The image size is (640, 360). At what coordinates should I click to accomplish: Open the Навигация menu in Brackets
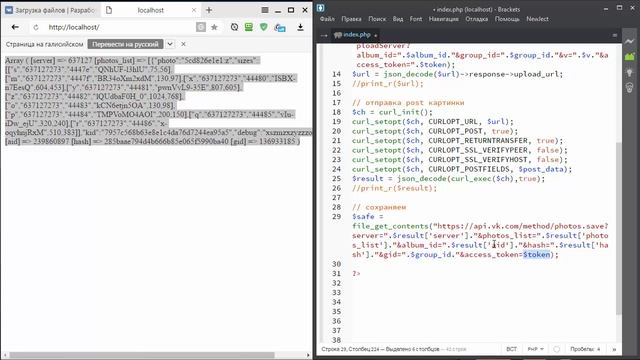click(443, 19)
